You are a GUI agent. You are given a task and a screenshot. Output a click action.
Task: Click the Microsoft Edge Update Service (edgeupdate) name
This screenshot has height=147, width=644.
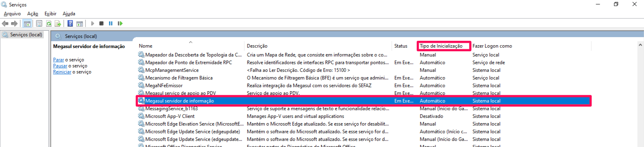click(x=193, y=132)
